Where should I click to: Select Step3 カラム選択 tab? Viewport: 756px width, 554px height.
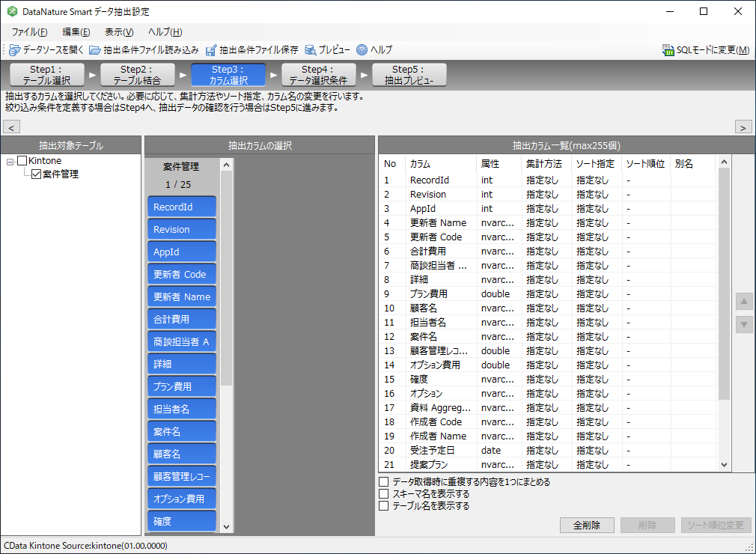(228, 75)
